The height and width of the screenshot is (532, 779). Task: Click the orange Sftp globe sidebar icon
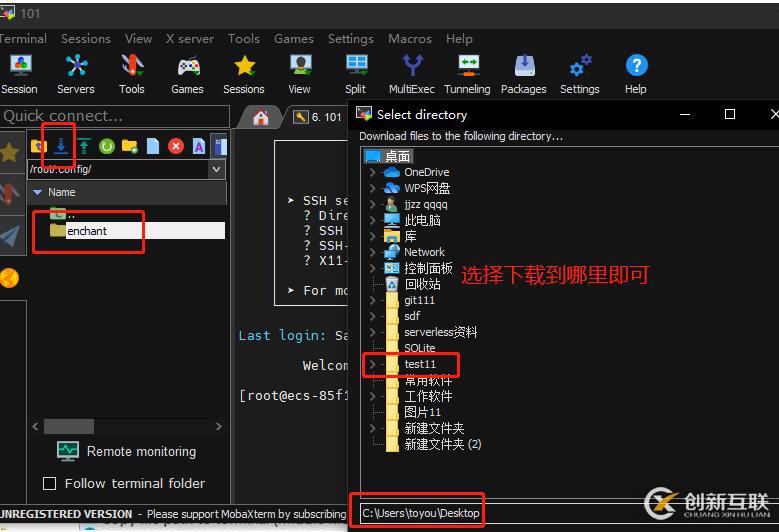click(9, 278)
